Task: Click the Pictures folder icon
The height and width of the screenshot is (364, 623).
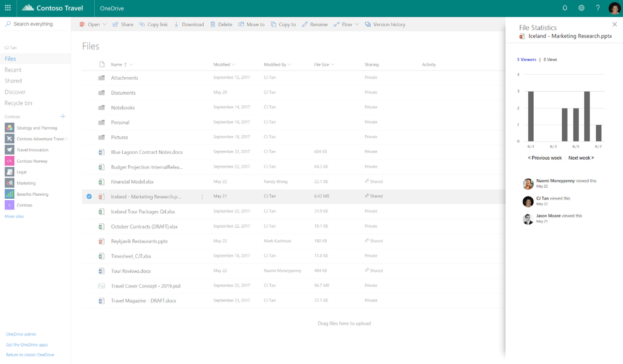Action: point(102,137)
